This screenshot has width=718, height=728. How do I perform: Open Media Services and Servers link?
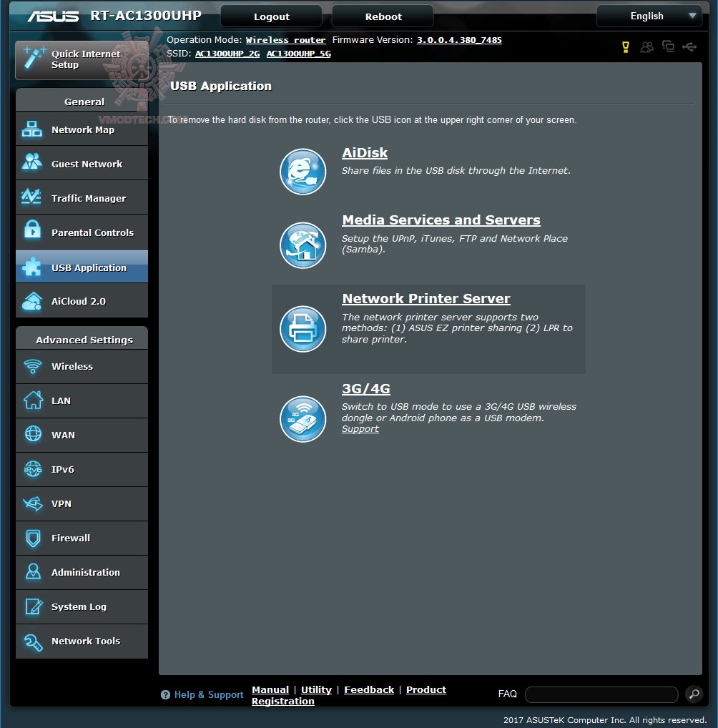[x=441, y=220]
